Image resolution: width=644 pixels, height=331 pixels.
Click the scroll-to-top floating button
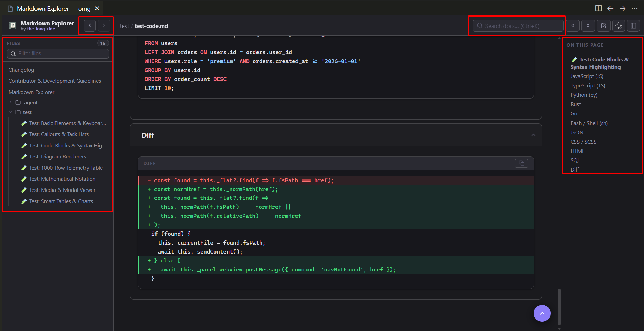coord(542,313)
